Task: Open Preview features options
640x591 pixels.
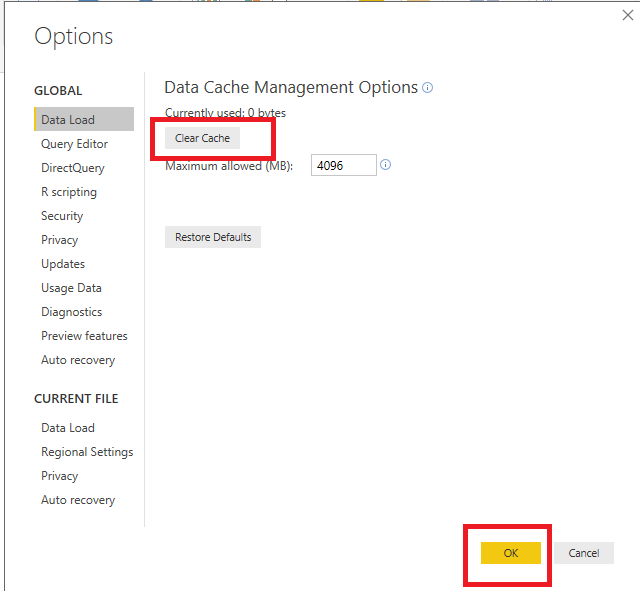Action: tap(84, 336)
